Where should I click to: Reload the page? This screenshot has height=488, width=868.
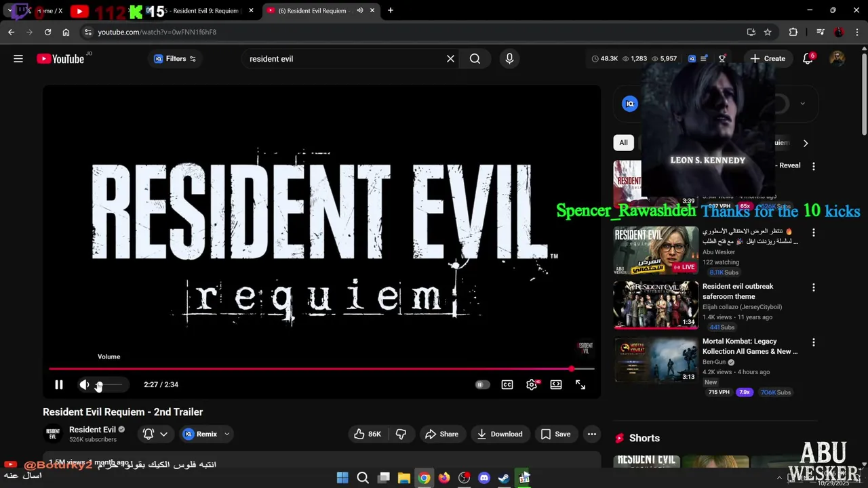click(x=47, y=32)
